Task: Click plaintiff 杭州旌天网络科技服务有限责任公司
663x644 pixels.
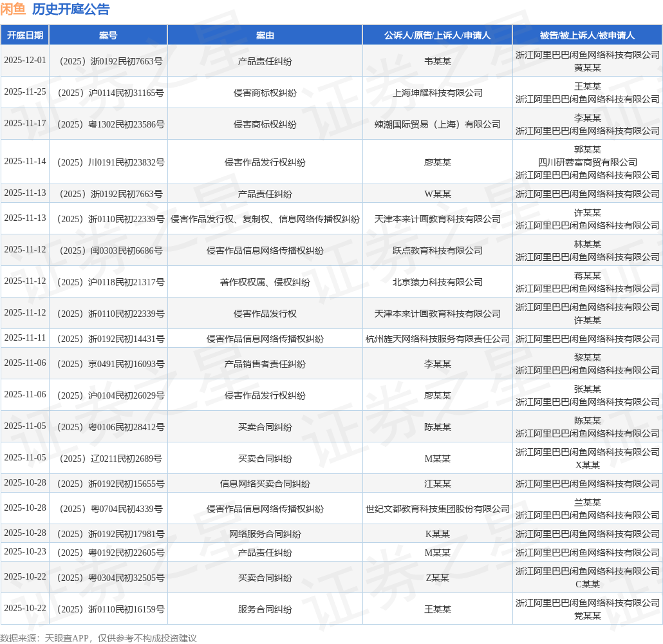Action: (437, 339)
